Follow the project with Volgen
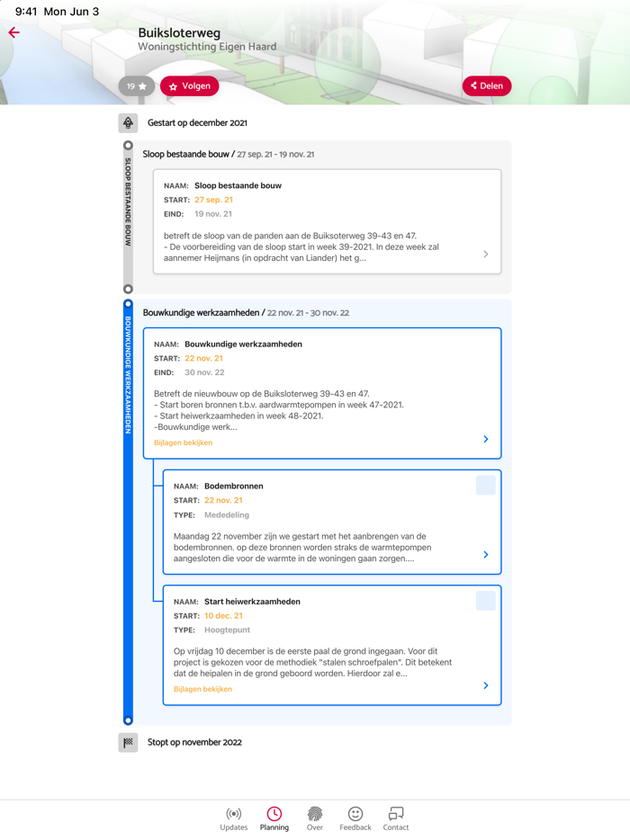Screen dimensions: 630x840 [x=190, y=86]
